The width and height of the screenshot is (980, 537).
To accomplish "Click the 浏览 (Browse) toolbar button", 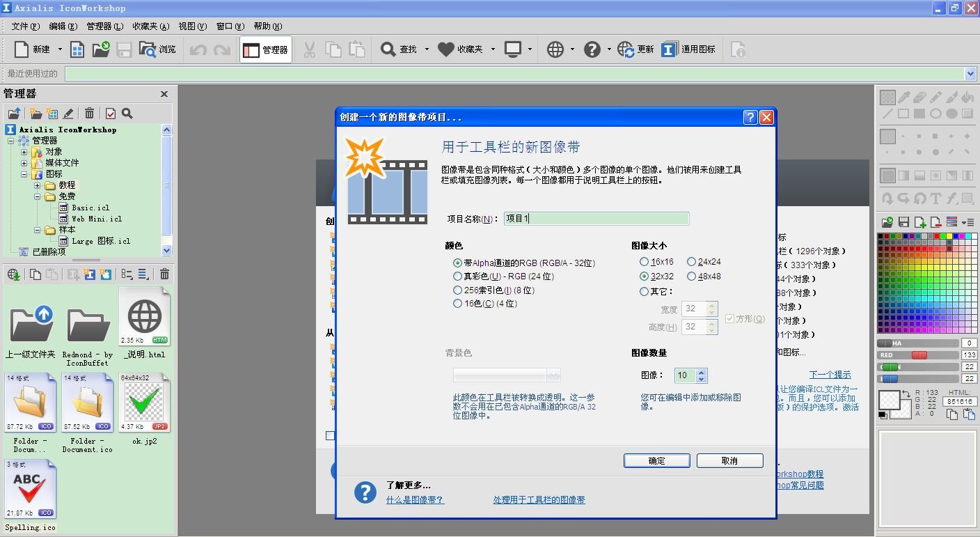I will [157, 49].
